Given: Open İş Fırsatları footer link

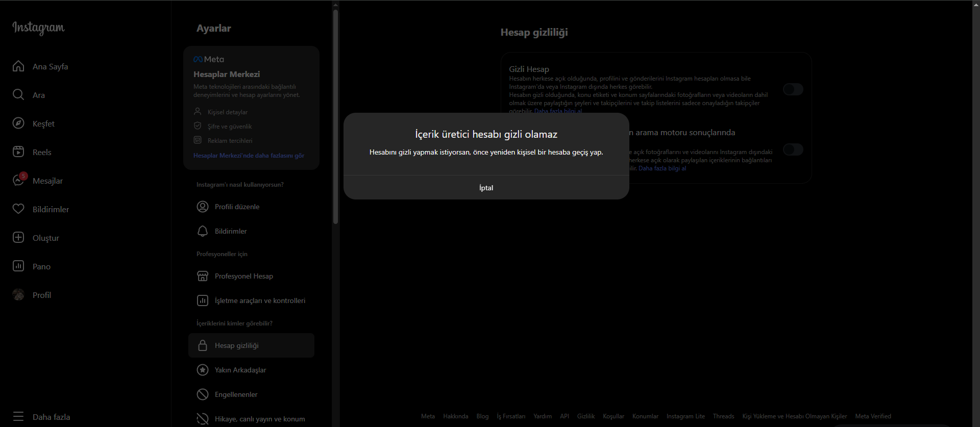Looking at the screenshot, I should tap(511, 416).
